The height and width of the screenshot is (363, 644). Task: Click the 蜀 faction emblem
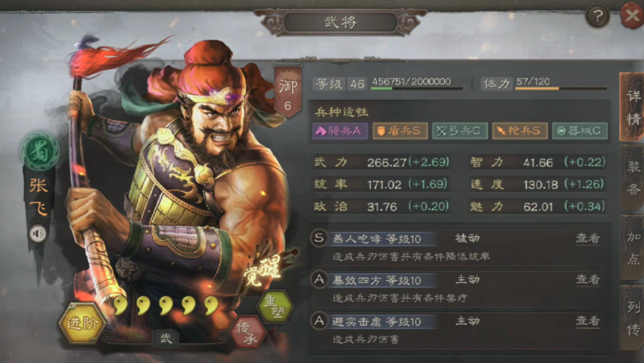coord(40,151)
